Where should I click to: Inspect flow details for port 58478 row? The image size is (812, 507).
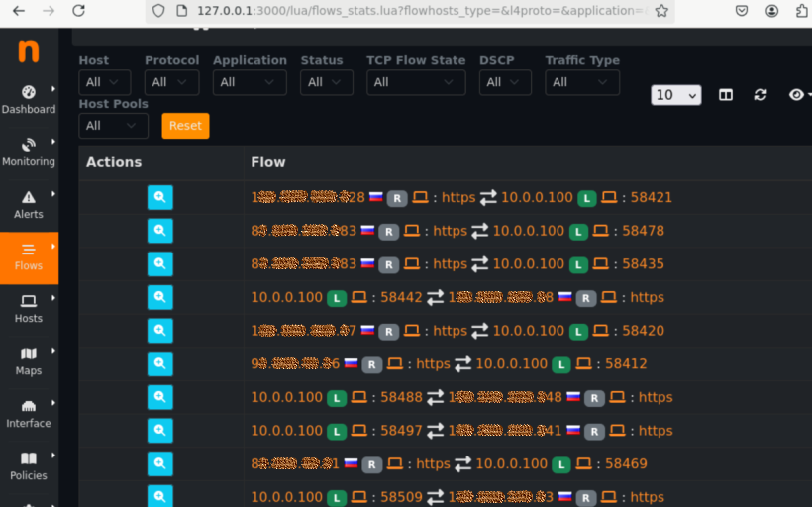160,231
